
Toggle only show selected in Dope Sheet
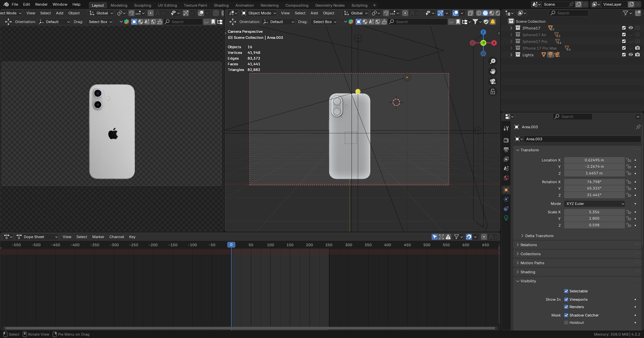434,237
